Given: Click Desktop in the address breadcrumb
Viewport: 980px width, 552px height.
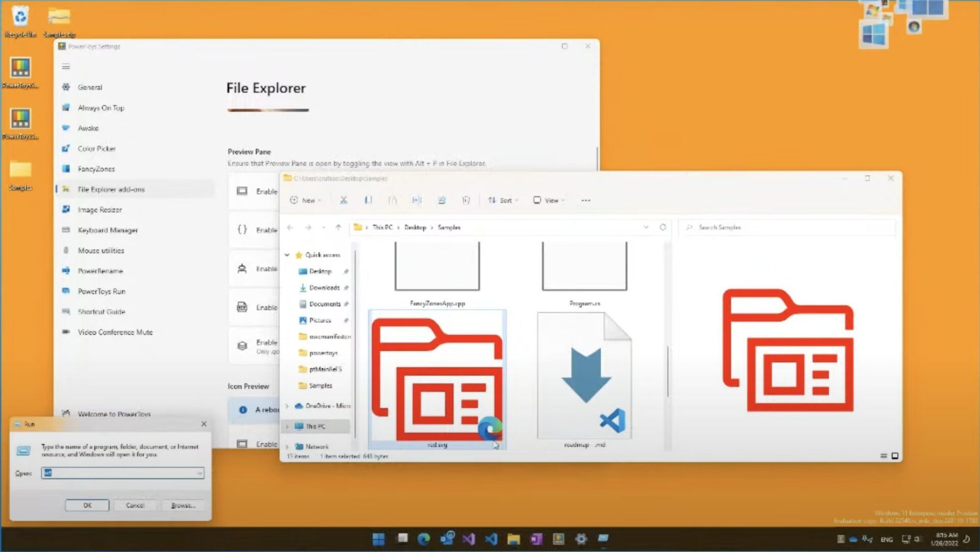Looking at the screenshot, I should 415,228.
